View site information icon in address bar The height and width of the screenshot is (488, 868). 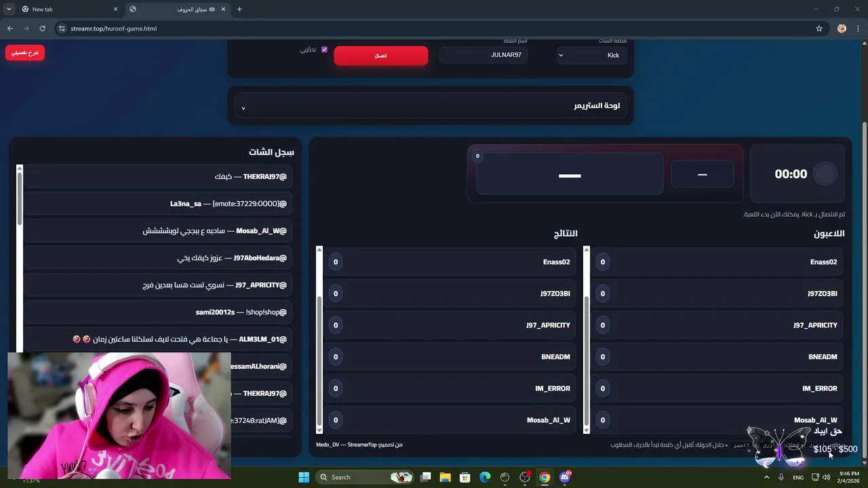tap(62, 28)
